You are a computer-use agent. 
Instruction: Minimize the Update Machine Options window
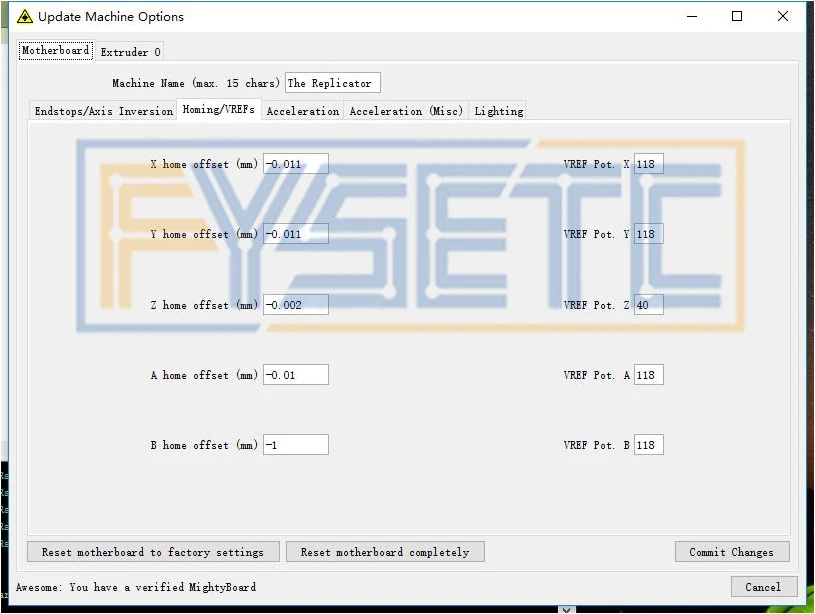pos(692,17)
